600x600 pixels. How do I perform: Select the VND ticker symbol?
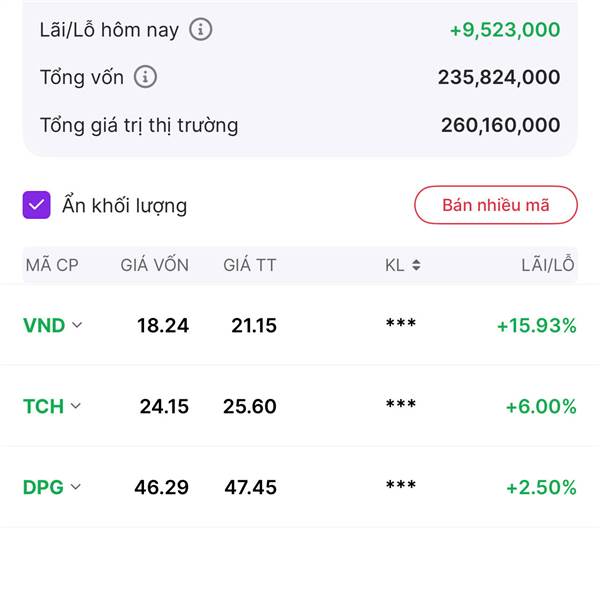(44, 326)
